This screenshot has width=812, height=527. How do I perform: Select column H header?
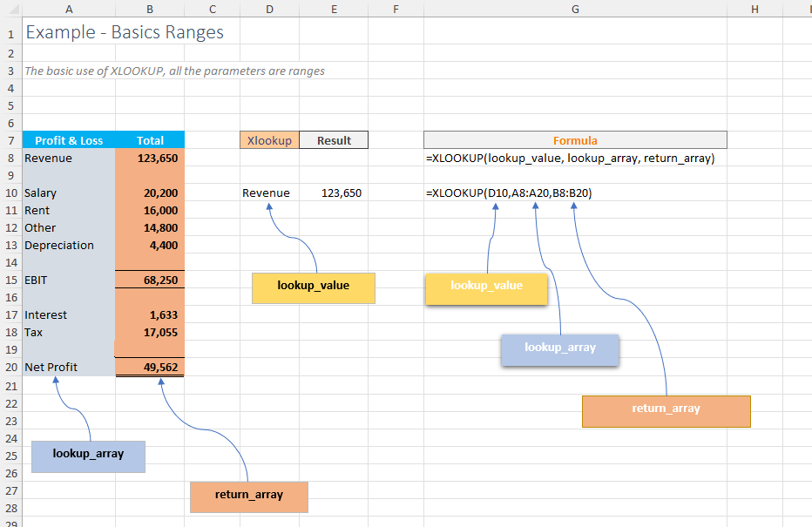755,9
